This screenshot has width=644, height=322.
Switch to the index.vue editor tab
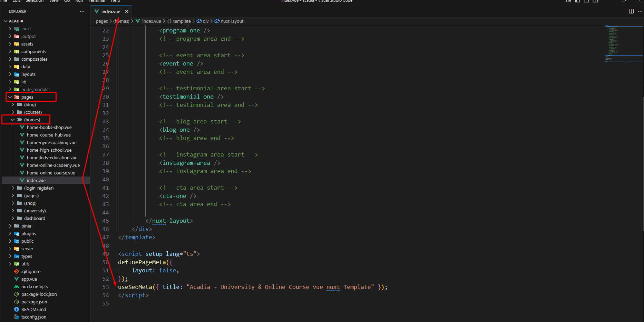pyautogui.click(x=111, y=11)
